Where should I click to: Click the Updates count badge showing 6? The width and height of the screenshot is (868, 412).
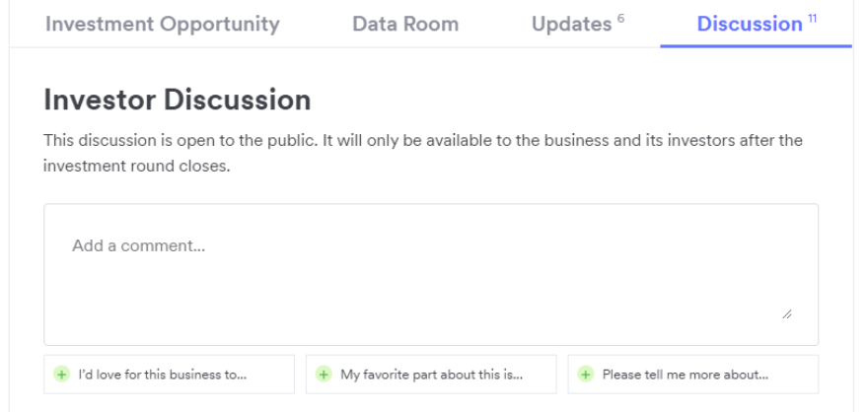pos(620,19)
